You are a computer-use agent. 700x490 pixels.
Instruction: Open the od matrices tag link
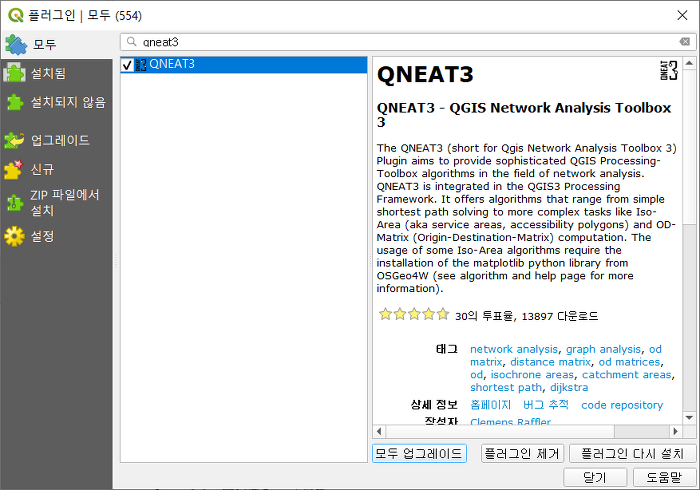629,362
